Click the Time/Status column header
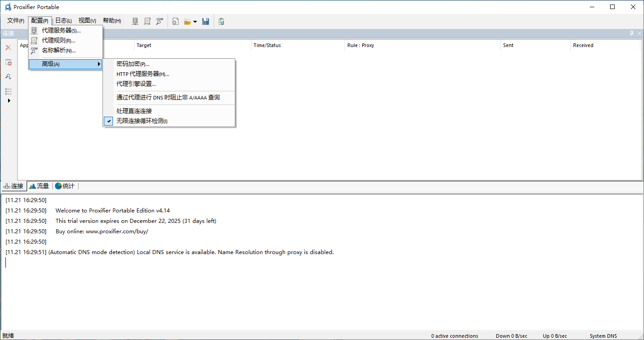The width and height of the screenshot is (644, 340). [x=267, y=45]
